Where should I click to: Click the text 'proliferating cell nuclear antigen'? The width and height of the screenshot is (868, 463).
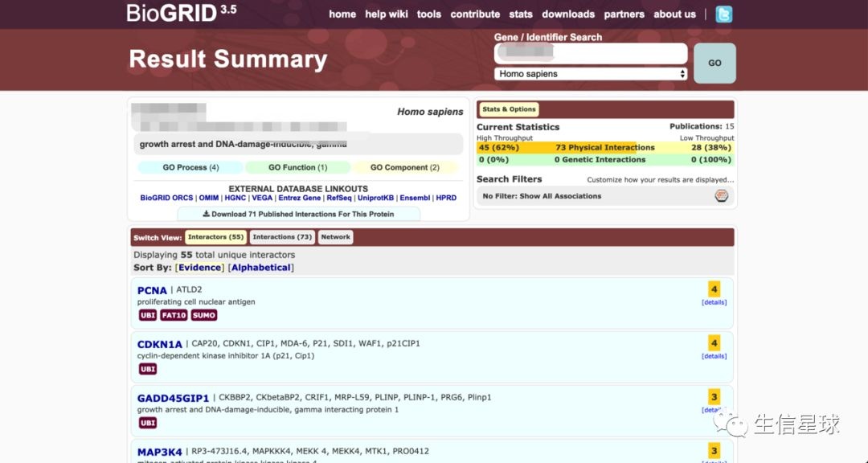pyautogui.click(x=196, y=302)
